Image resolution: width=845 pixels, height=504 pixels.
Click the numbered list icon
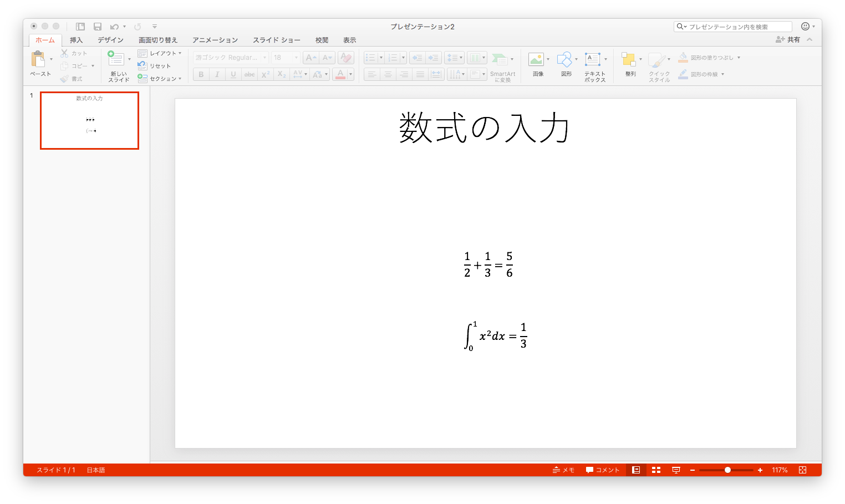[x=393, y=58]
